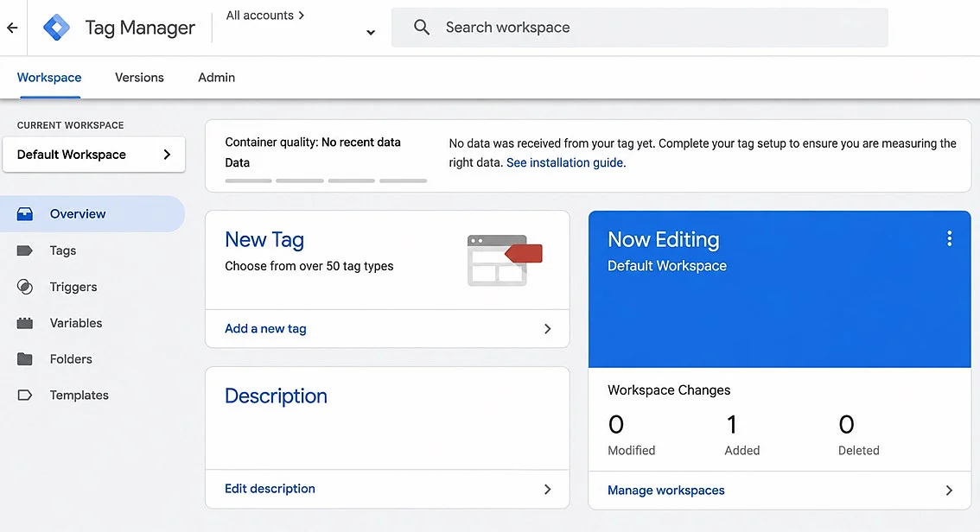The height and width of the screenshot is (532, 980).
Task: Click the Tag Manager title text
Action: pos(140,28)
